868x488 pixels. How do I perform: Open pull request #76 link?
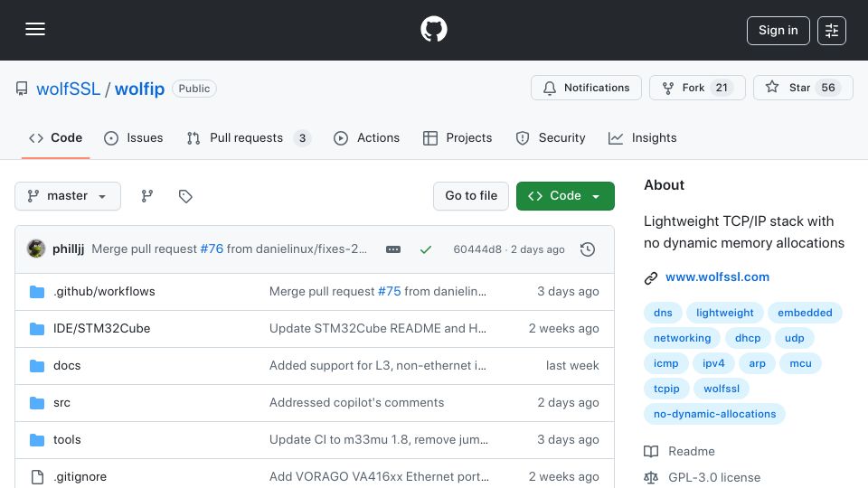[212, 249]
